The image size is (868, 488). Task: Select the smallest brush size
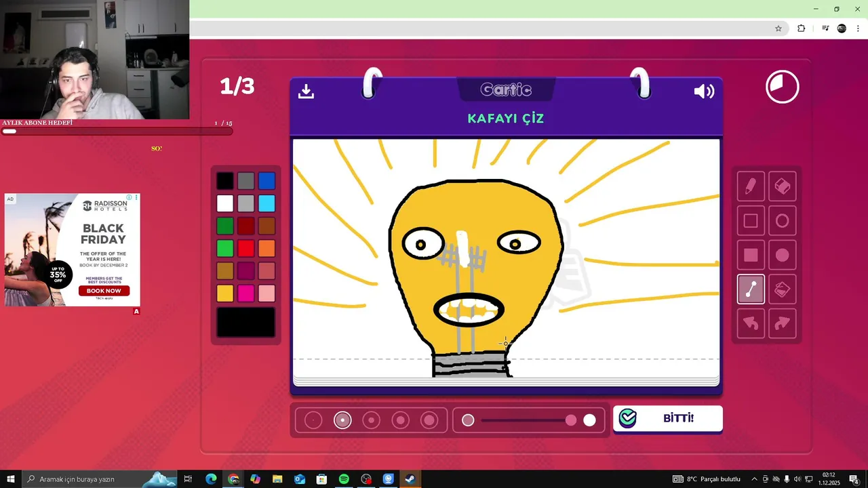(x=313, y=420)
